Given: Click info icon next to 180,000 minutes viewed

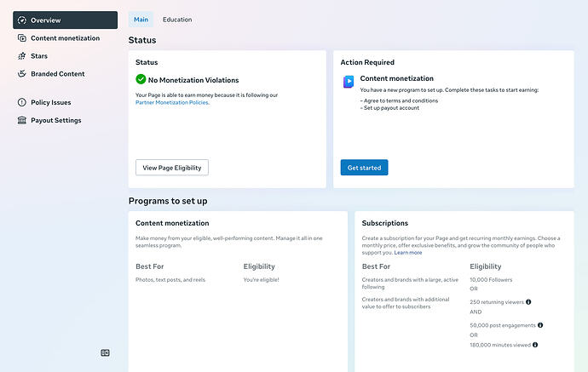Looking at the screenshot, I should [x=535, y=345].
